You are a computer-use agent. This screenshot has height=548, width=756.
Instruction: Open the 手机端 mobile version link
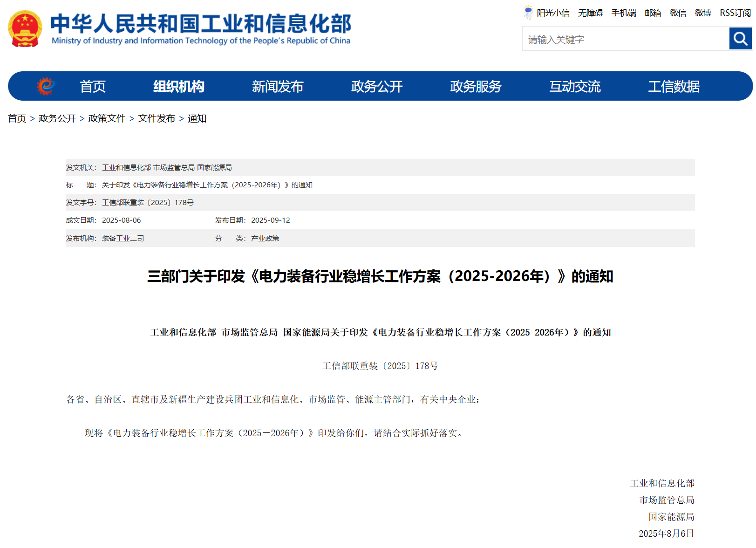click(x=624, y=13)
